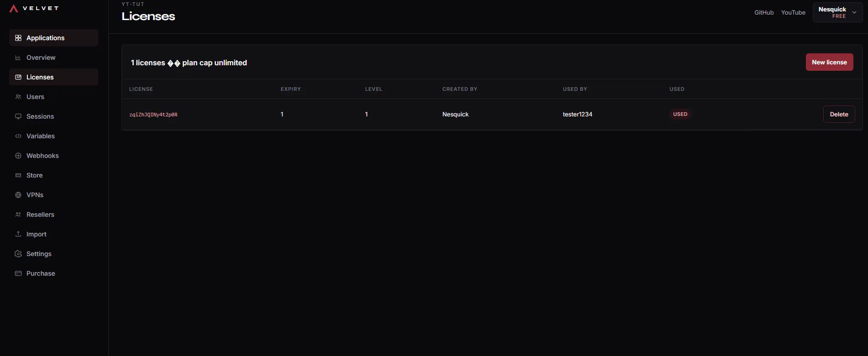Click the CREATED BY column header
The width and height of the screenshot is (868, 356).
(x=460, y=89)
